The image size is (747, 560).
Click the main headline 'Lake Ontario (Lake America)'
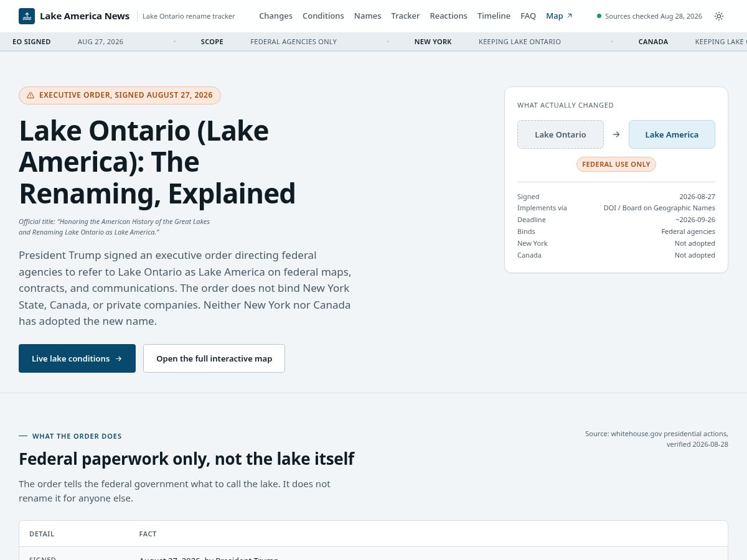click(x=157, y=162)
